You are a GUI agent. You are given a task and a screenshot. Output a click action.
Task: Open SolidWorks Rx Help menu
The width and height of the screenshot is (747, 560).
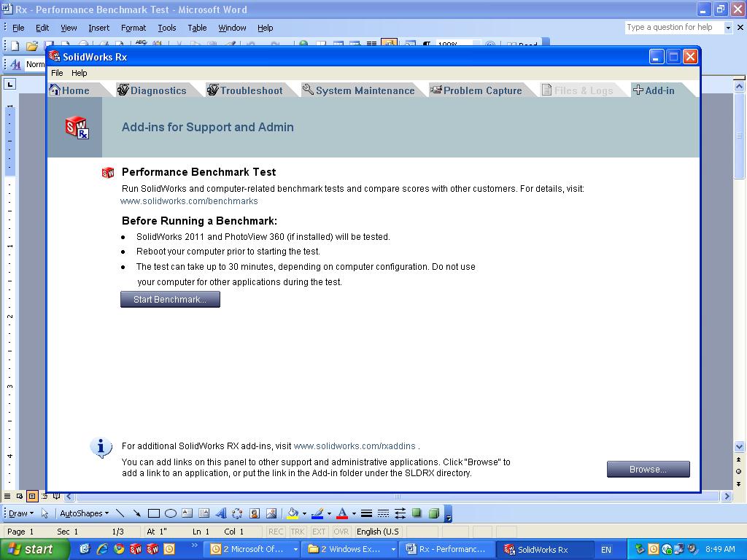(x=79, y=73)
